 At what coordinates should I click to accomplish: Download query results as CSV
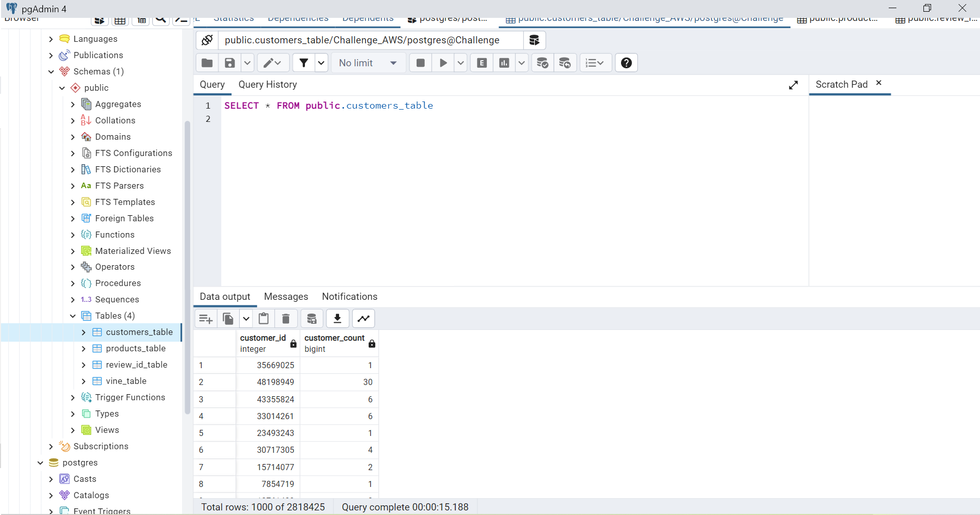(x=337, y=318)
